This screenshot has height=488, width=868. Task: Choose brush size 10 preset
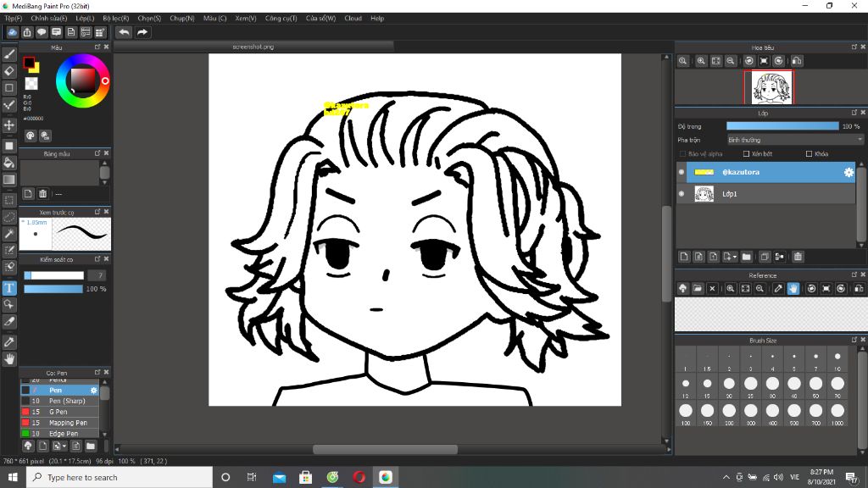(837, 359)
